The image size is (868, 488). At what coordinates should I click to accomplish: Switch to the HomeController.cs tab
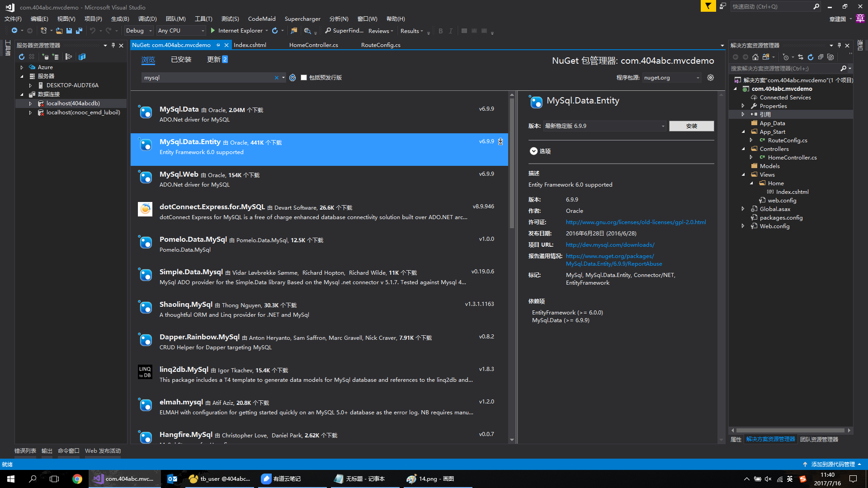(x=314, y=45)
